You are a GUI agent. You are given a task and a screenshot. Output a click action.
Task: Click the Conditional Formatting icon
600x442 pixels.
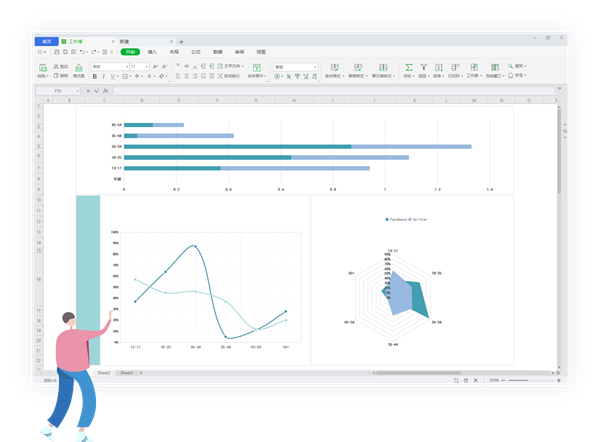tap(333, 68)
